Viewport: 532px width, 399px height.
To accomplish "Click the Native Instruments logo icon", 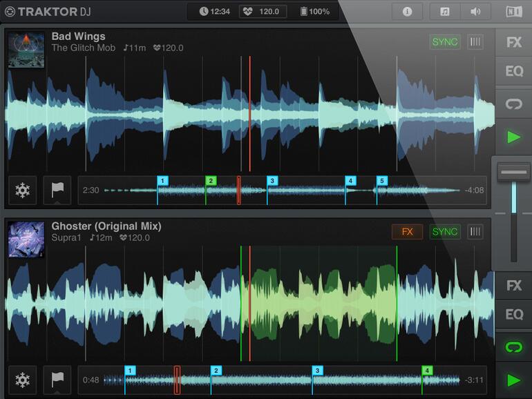I will tap(514, 12).
